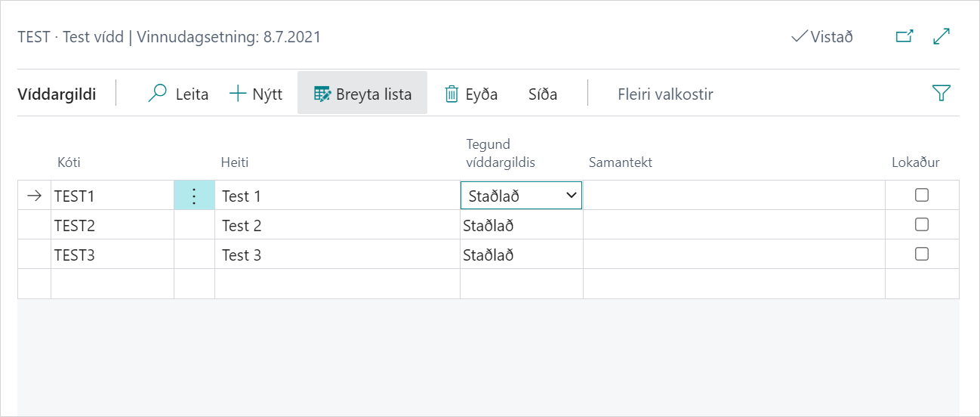Toggle the Lokaður checkbox for TEST2
Screen dimensions: 980x417
coord(921,224)
